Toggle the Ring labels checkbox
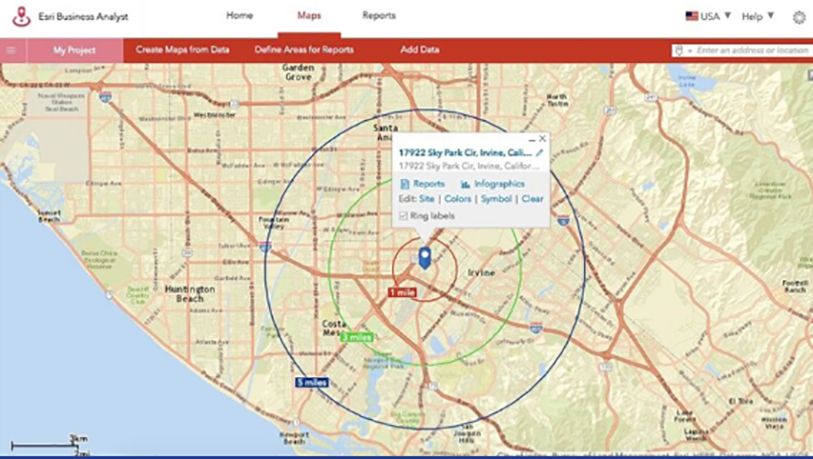 pos(403,216)
